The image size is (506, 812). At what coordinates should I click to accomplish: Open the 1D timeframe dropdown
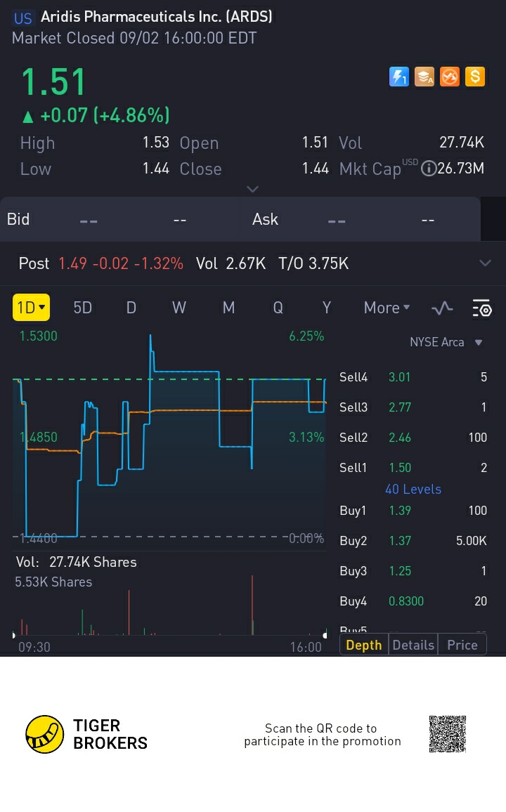pyautogui.click(x=31, y=308)
